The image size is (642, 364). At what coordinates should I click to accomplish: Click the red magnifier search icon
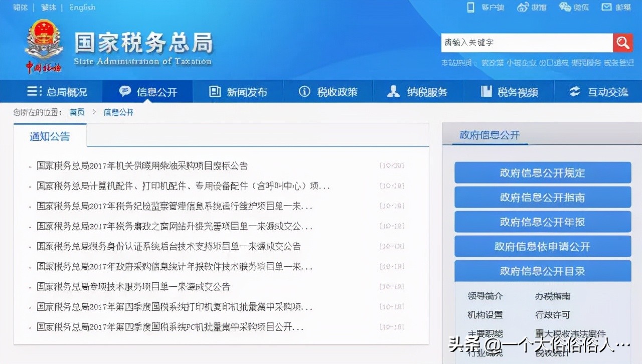click(x=622, y=43)
